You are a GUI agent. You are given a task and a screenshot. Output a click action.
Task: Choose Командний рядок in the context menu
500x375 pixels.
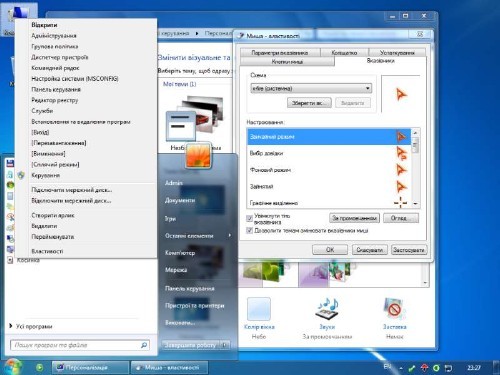pyautogui.click(x=55, y=68)
